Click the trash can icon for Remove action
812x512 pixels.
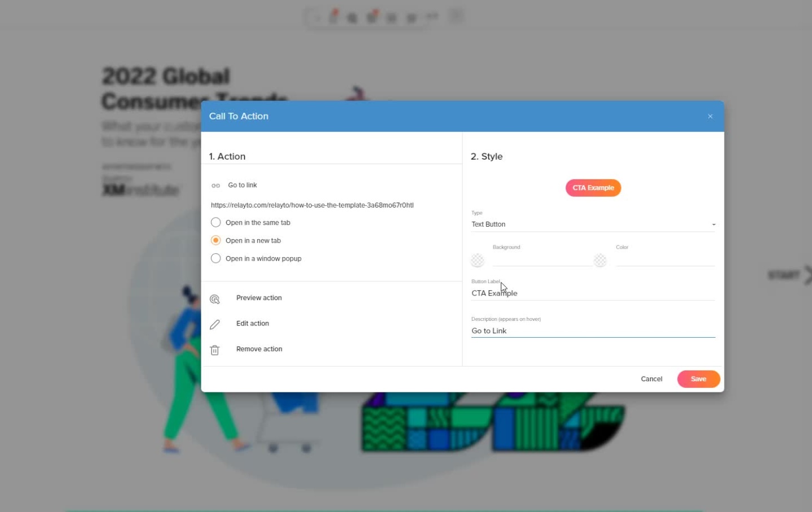pos(215,350)
